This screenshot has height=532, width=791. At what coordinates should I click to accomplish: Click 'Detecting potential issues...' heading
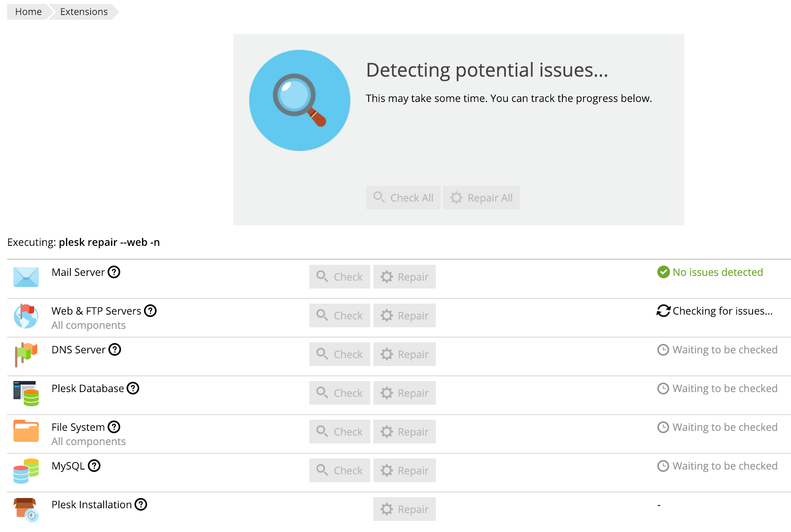pyautogui.click(x=487, y=70)
